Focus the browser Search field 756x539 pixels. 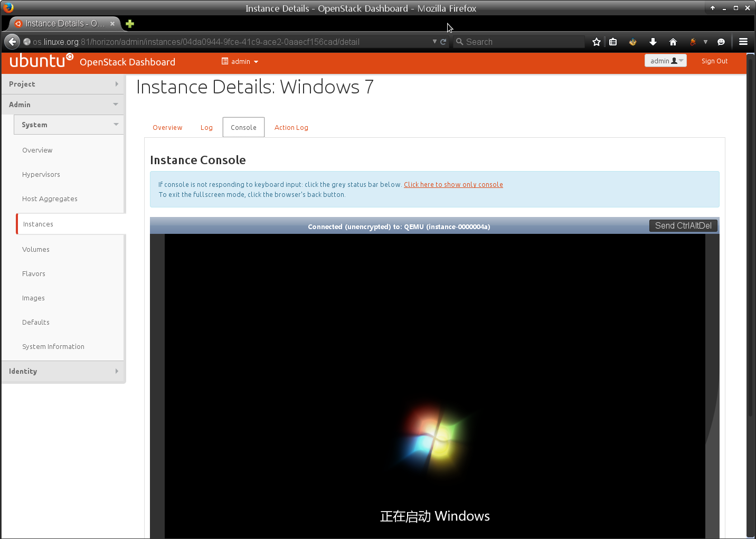[519, 42]
